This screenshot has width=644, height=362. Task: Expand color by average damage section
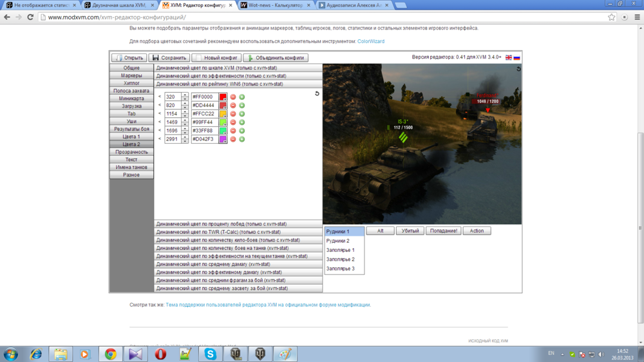(x=238, y=264)
